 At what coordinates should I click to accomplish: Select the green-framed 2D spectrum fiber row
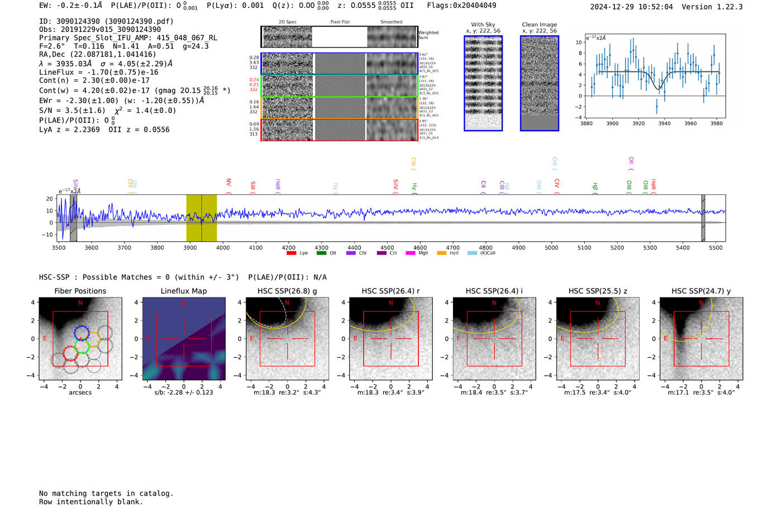click(339, 86)
